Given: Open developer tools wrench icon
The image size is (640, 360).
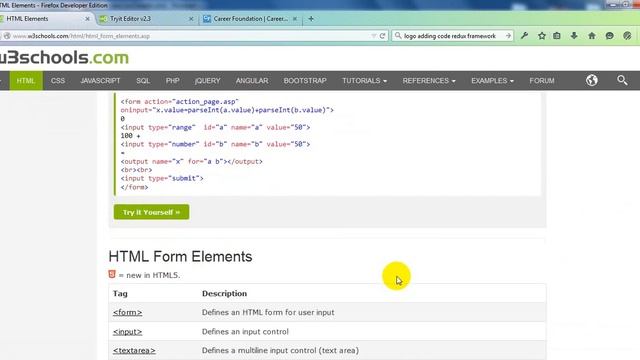Looking at the screenshot, I should click(x=524, y=36).
